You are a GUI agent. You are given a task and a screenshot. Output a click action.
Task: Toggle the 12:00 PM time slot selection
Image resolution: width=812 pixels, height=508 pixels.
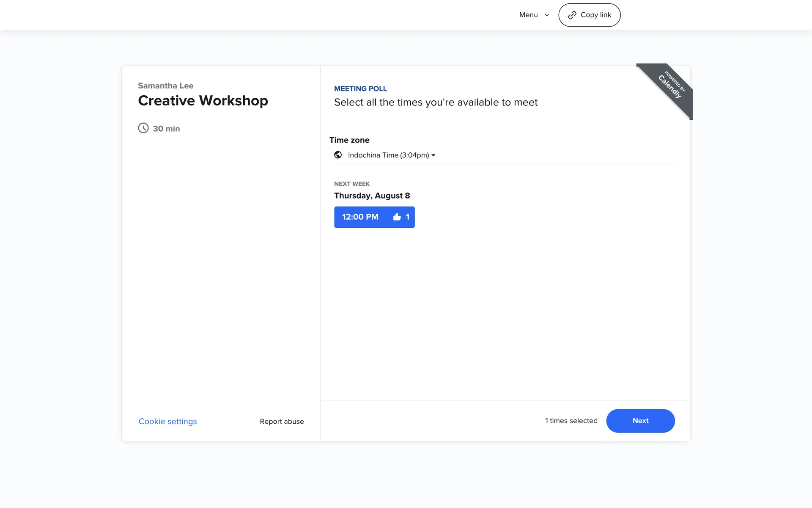pos(360,217)
